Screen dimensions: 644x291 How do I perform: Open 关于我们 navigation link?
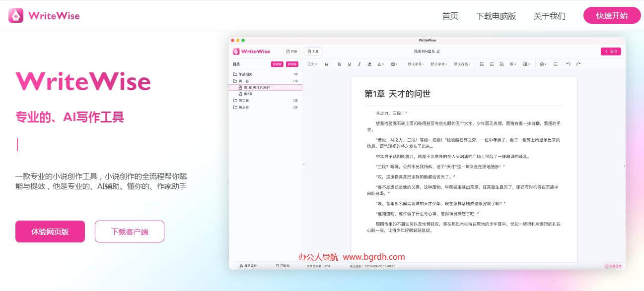point(549,16)
